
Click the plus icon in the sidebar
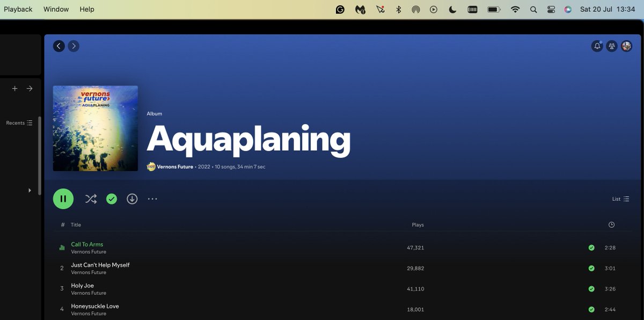click(14, 89)
